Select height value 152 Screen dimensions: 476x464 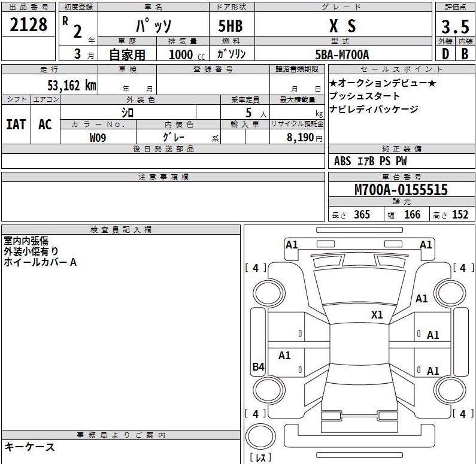[460, 214]
